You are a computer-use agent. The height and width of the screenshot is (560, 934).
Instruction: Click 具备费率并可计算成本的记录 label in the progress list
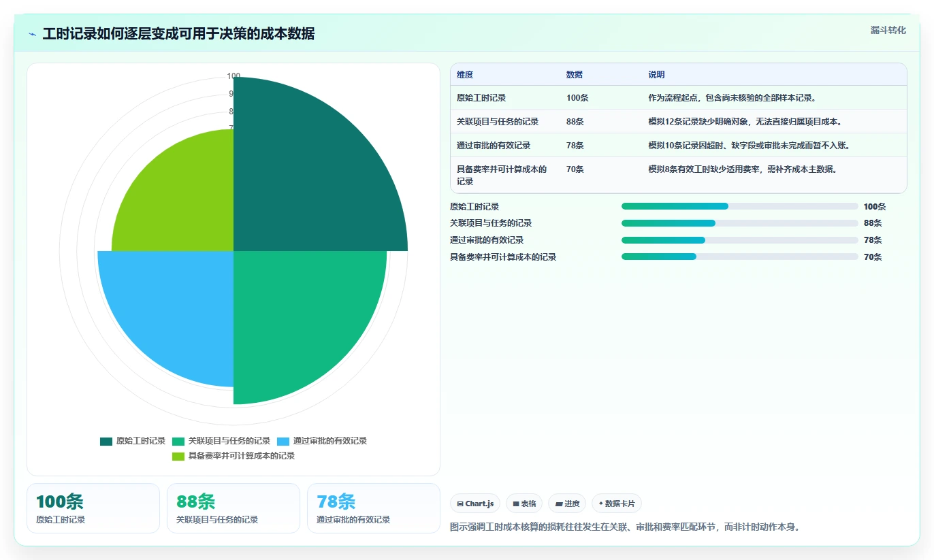click(503, 257)
